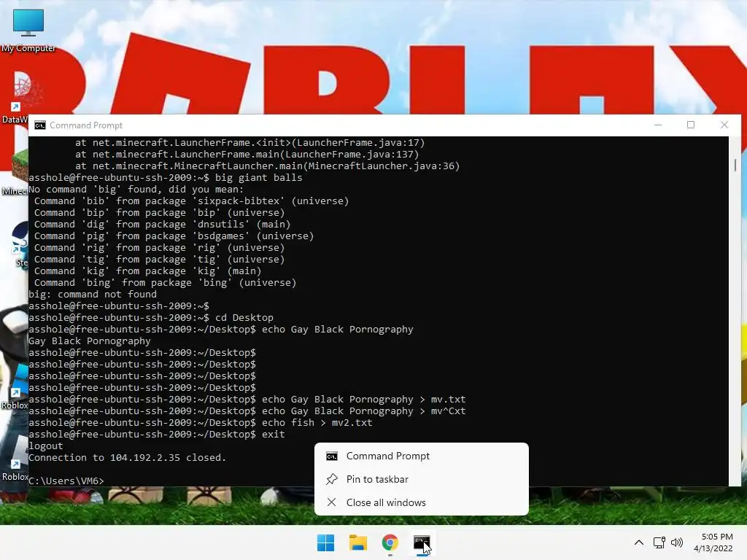Click the Command 'kig' package suggestion line
The height and width of the screenshot is (560, 747).
pos(147,271)
